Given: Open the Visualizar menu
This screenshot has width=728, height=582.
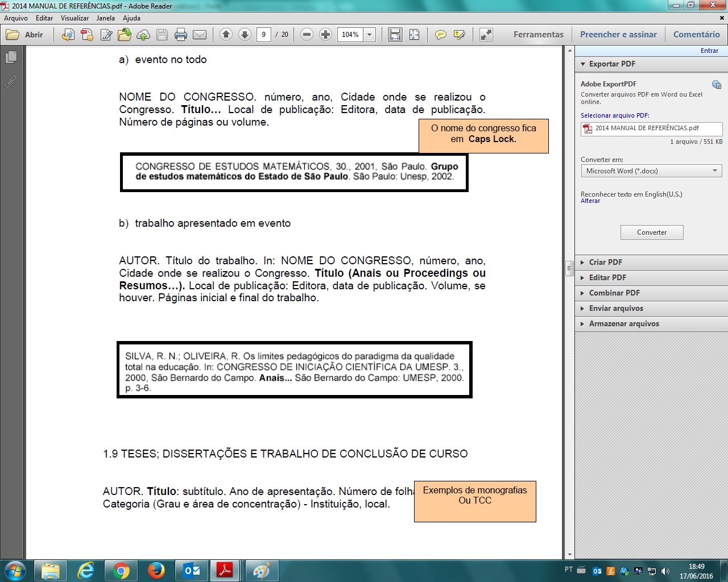Looking at the screenshot, I should [75, 18].
